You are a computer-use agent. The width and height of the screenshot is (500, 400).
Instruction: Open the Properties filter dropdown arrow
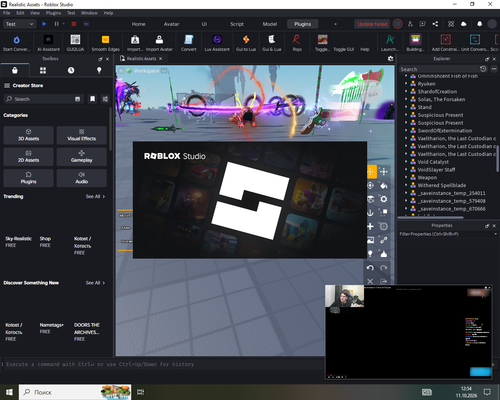click(495, 234)
